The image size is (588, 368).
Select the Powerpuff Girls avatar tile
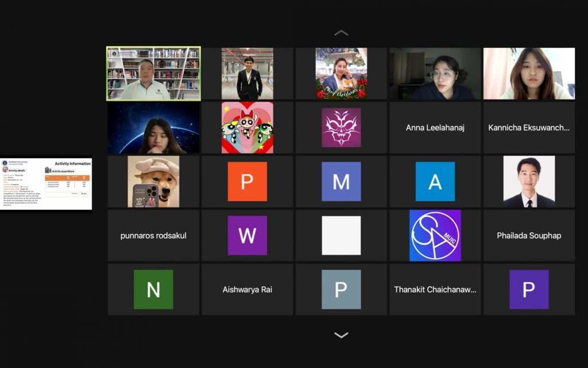[x=247, y=128]
